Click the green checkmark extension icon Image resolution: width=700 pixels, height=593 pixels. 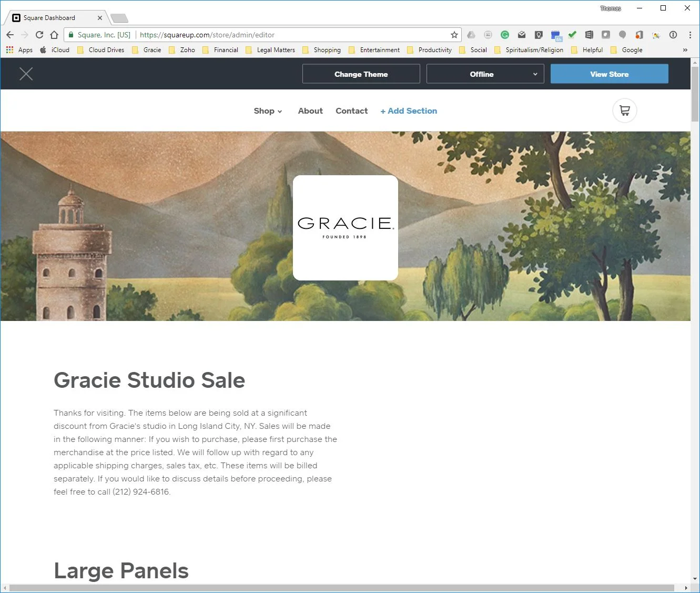[572, 35]
